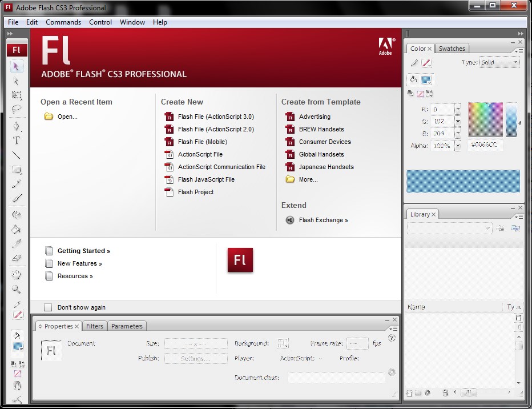Select the Eyedropper tool

(17, 243)
